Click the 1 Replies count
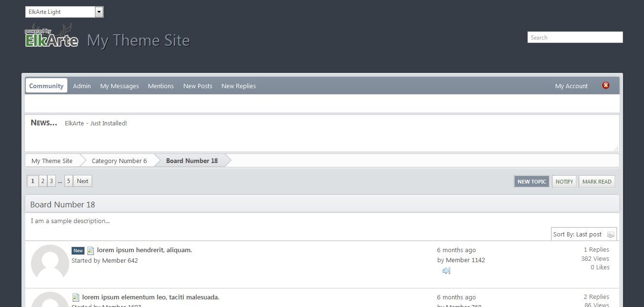The height and width of the screenshot is (307, 644). pos(596,249)
